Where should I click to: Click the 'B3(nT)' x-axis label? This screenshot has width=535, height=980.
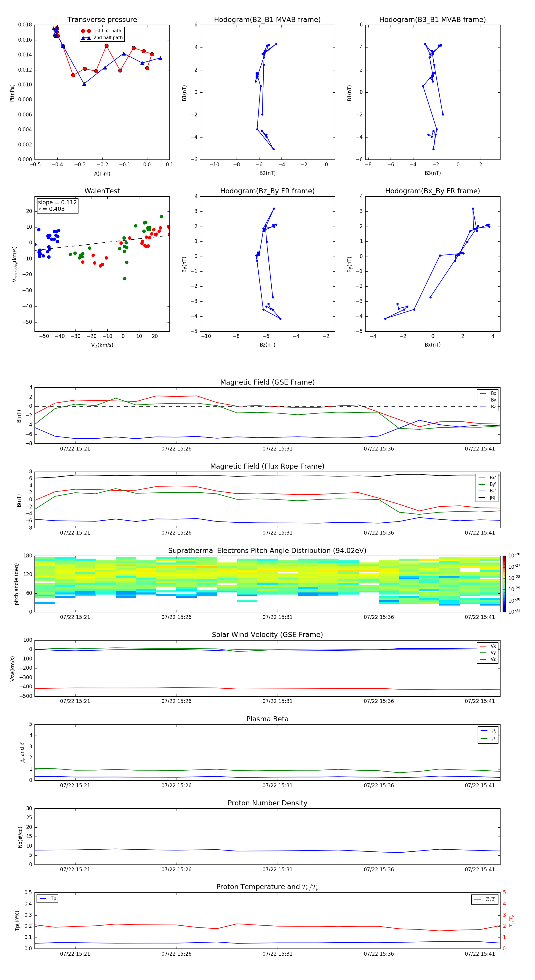[x=432, y=173]
